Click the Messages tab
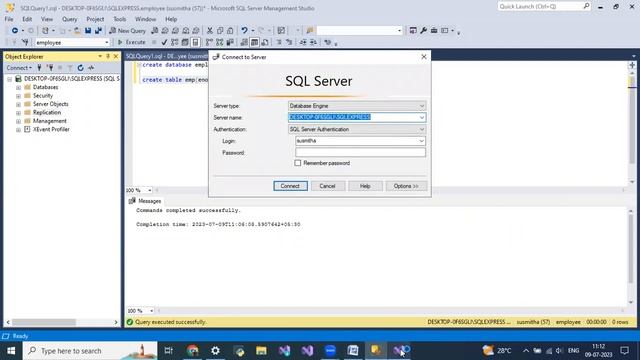The width and height of the screenshot is (640, 360). click(145, 201)
